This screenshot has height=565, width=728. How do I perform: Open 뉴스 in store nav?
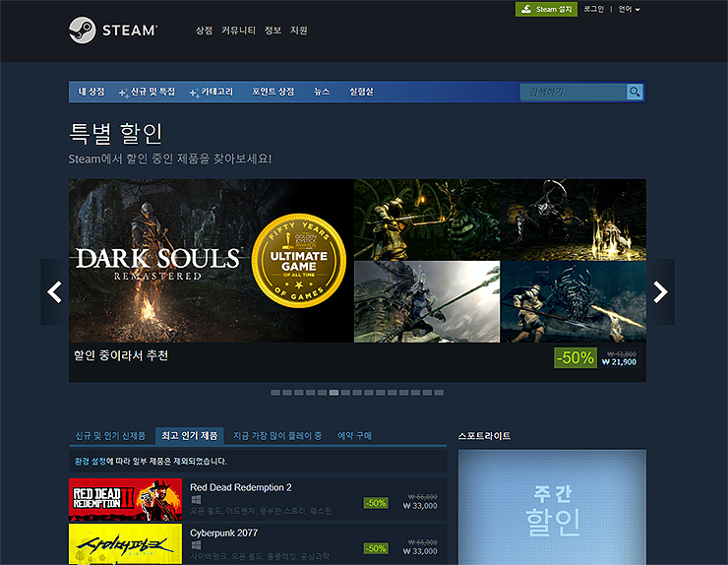tap(322, 92)
